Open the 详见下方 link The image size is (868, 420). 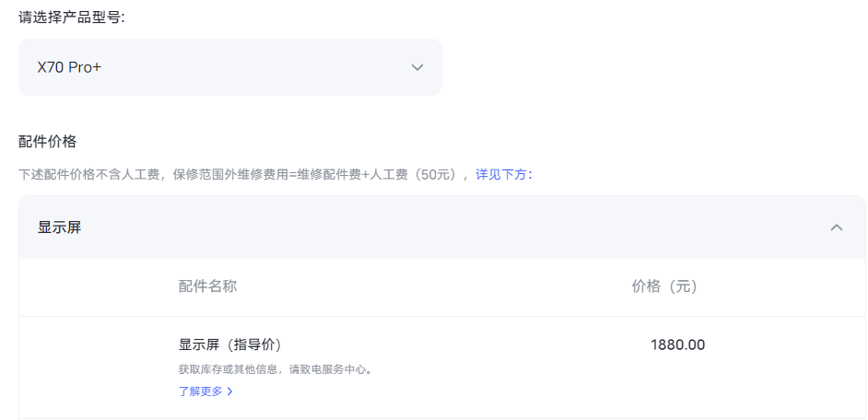(x=503, y=174)
